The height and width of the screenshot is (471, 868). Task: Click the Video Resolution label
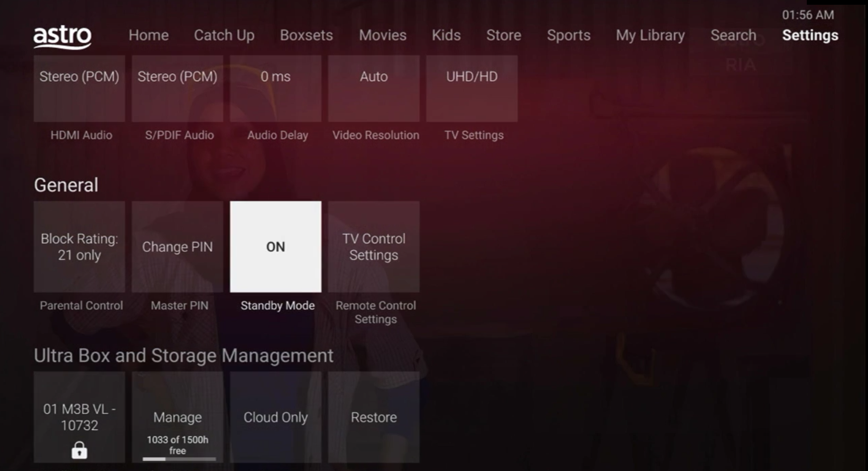click(376, 135)
